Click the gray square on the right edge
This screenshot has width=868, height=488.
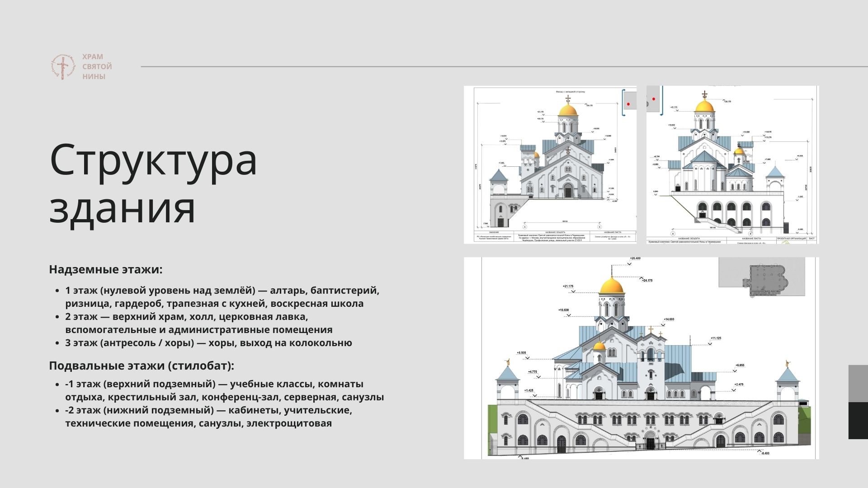[858, 384]
